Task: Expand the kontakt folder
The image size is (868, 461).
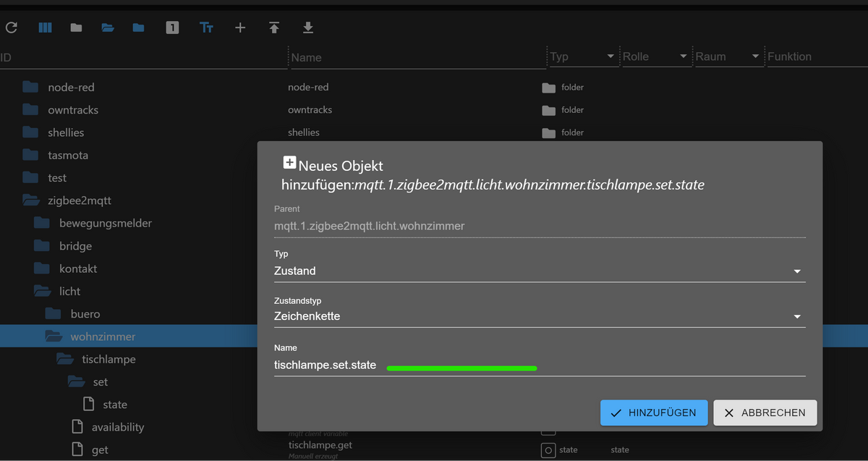Action: click(42, 268)
